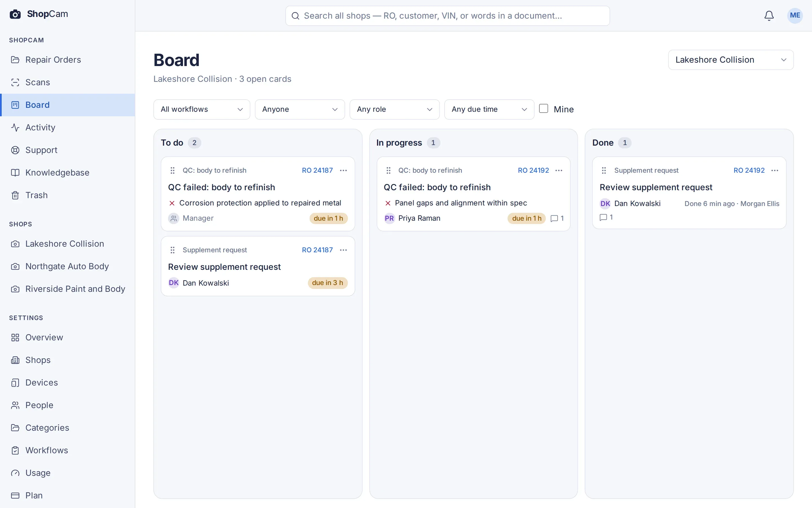Open RO 24192 link on In progress card
The width and height of the screenshot is (812, 508).
pos(533,170)
